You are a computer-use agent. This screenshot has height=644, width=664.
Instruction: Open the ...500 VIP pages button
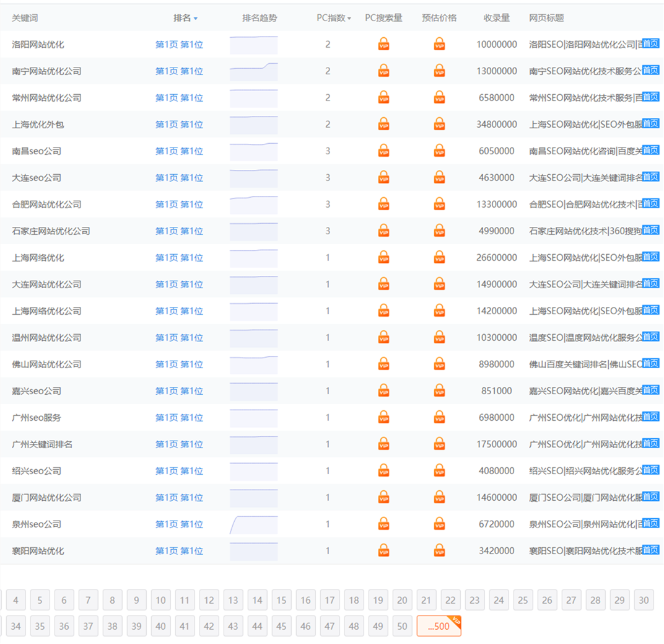point(439,626)
